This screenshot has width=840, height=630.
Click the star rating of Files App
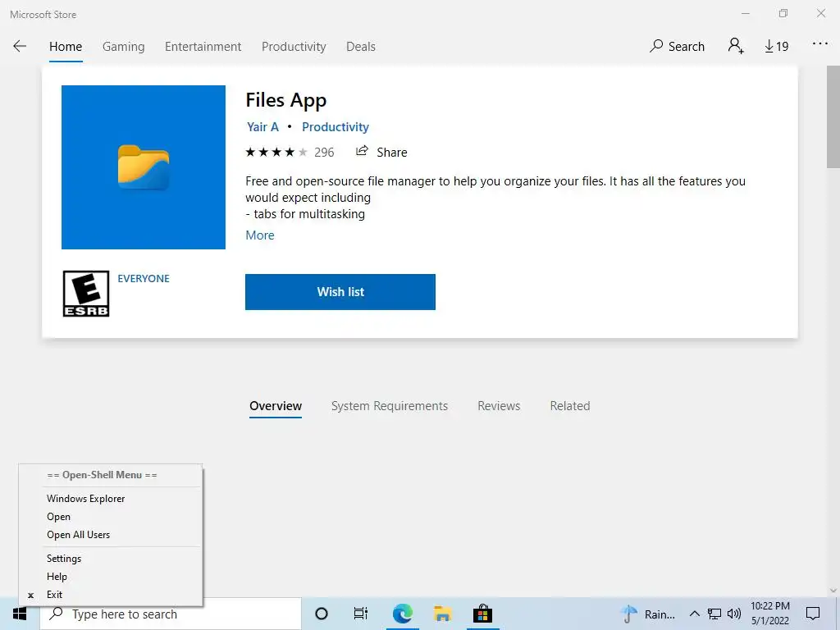click(x=276, y=153)
